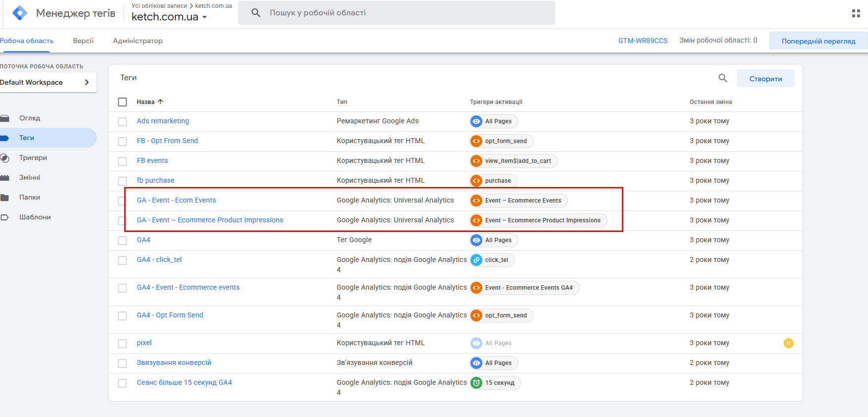
Task: Open the FB events tag link
Action: click(x=152, y=160)
